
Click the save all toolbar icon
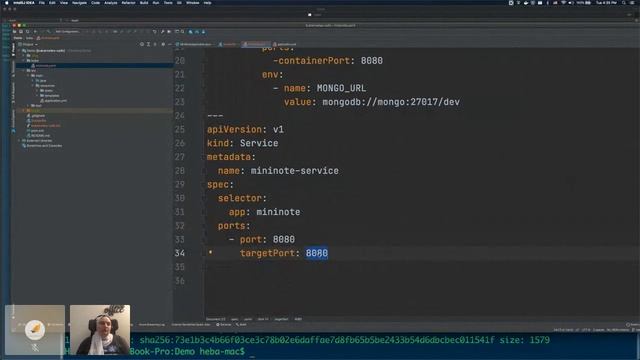(21, 31)
